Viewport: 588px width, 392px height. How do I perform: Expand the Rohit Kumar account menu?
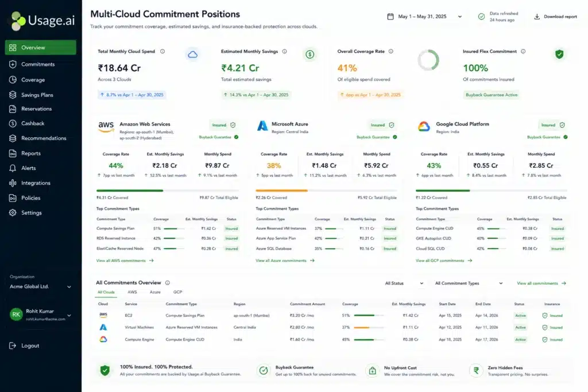point(69,315)
